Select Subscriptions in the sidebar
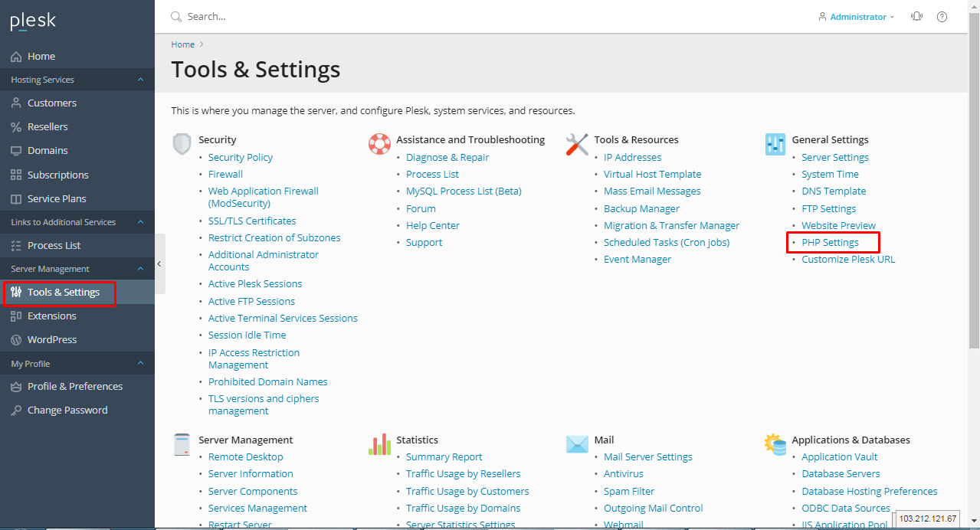 pos(77,175)
